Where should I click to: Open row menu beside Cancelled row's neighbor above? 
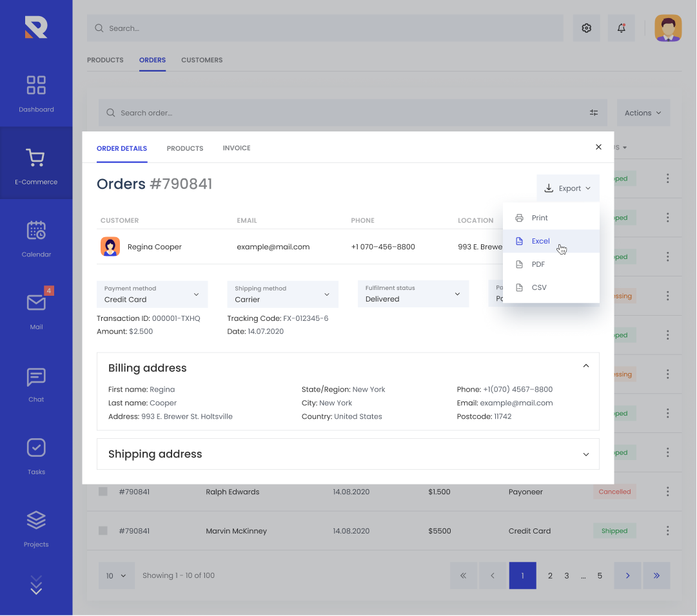[667, 452]
